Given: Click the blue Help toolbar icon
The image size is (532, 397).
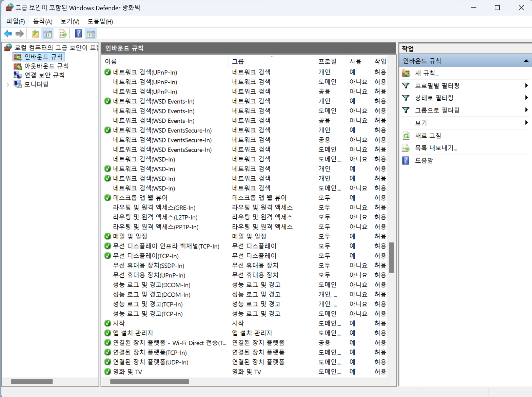Looking at the screenshot, I should point(78,34).
